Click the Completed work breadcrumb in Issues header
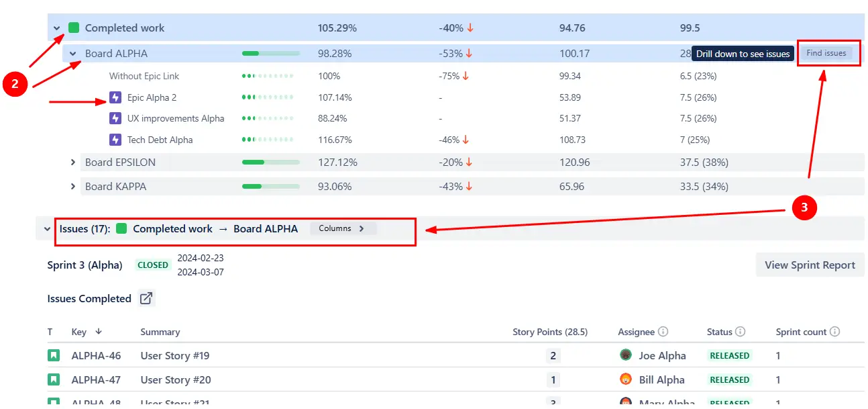This screenshot has height=409, width=868. [172, 229]
